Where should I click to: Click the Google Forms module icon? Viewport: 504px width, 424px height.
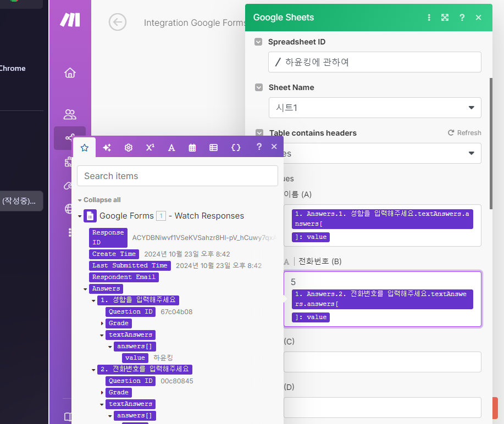coord(90,216)
